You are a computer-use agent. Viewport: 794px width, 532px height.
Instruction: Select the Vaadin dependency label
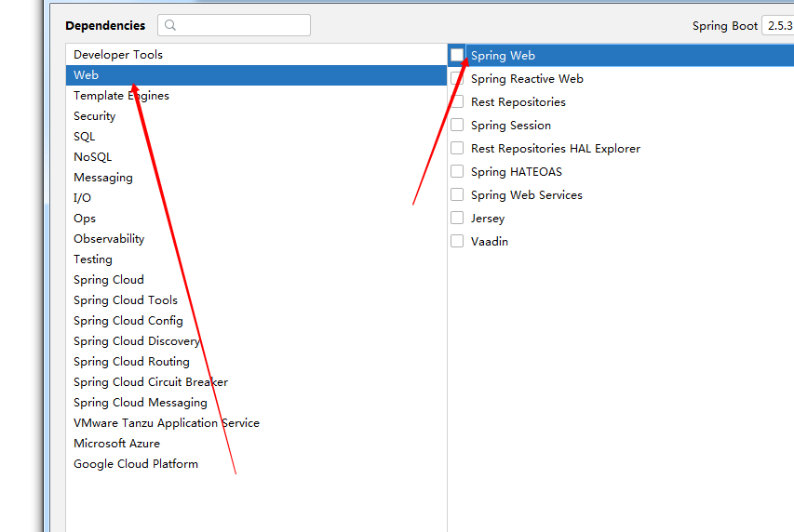(490, 242)
